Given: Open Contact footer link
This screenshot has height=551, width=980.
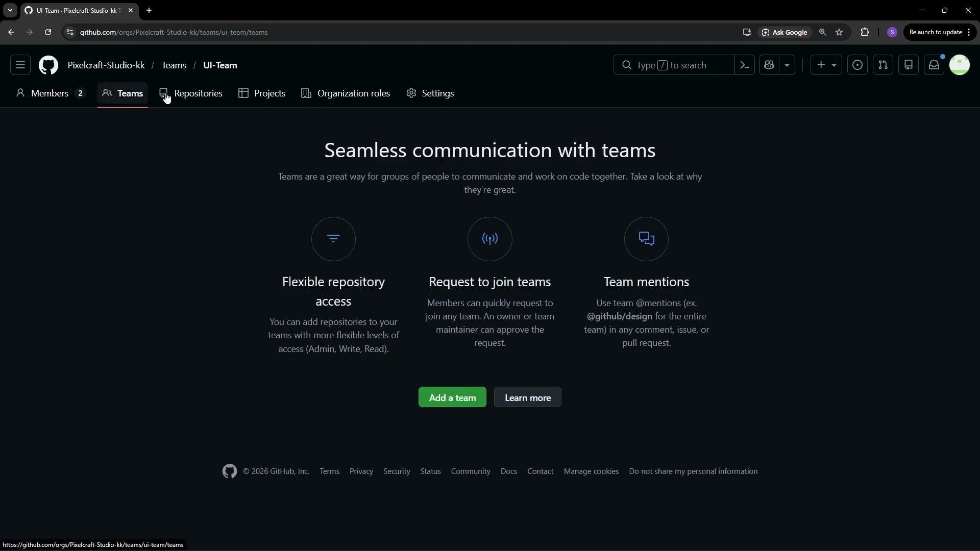Looking at the screenshot, I should tap(540, 471).
